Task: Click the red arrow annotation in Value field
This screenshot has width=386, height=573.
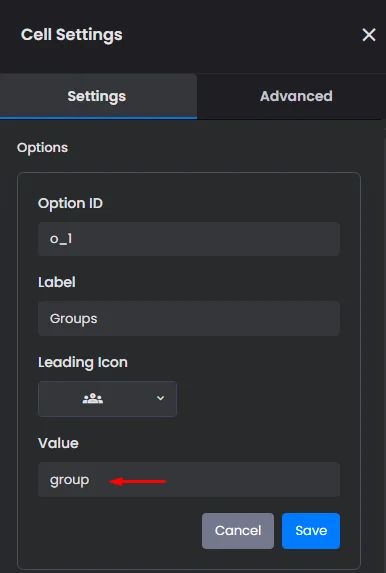Action: pos(138,482)
